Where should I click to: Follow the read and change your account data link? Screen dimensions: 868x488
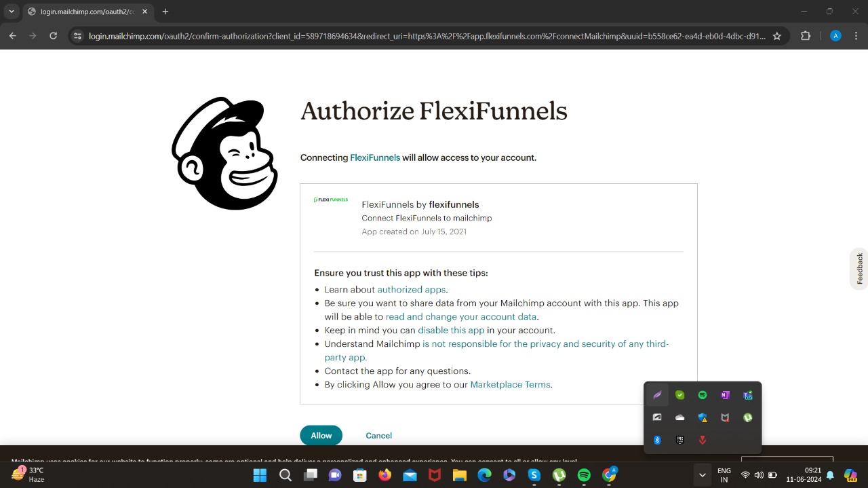pyautogui.click(x=461, y=317)
